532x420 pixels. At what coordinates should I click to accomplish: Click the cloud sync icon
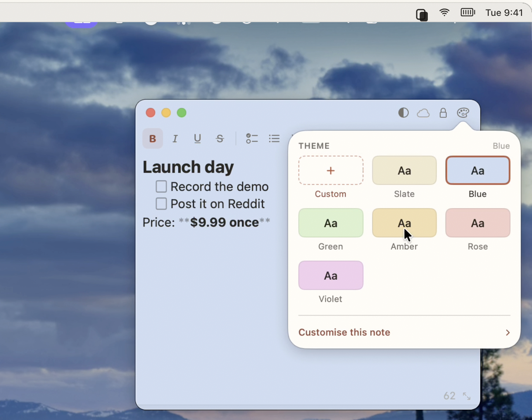click(423, 113)
